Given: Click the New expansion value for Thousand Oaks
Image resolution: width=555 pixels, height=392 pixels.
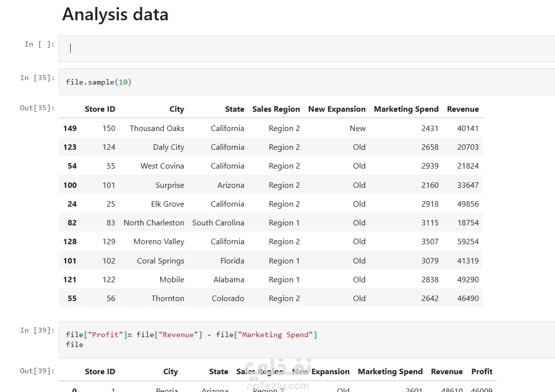Looking at the screenshot, I should tap(357, 128).
